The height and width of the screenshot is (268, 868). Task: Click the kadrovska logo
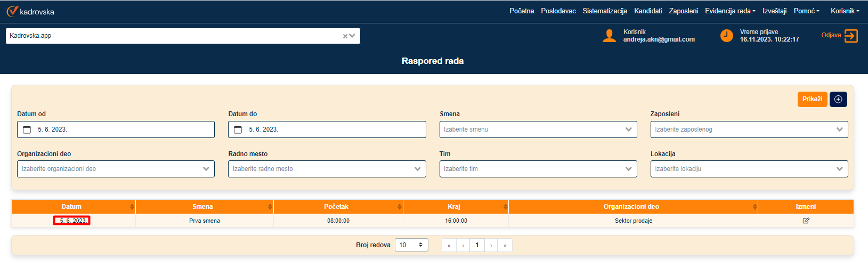[30, 11]
